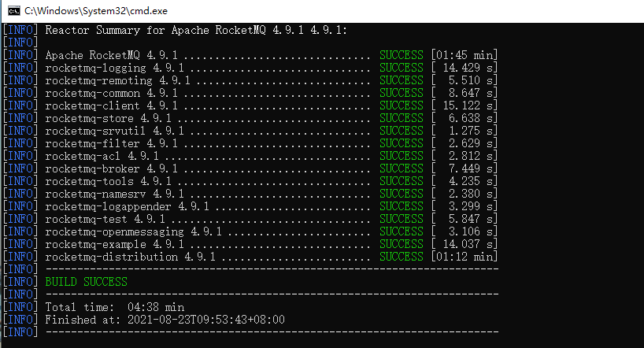Click SUCCESS status beside rocketmq-filter
The image size is (644, 348).
click(x=402, y=143)
